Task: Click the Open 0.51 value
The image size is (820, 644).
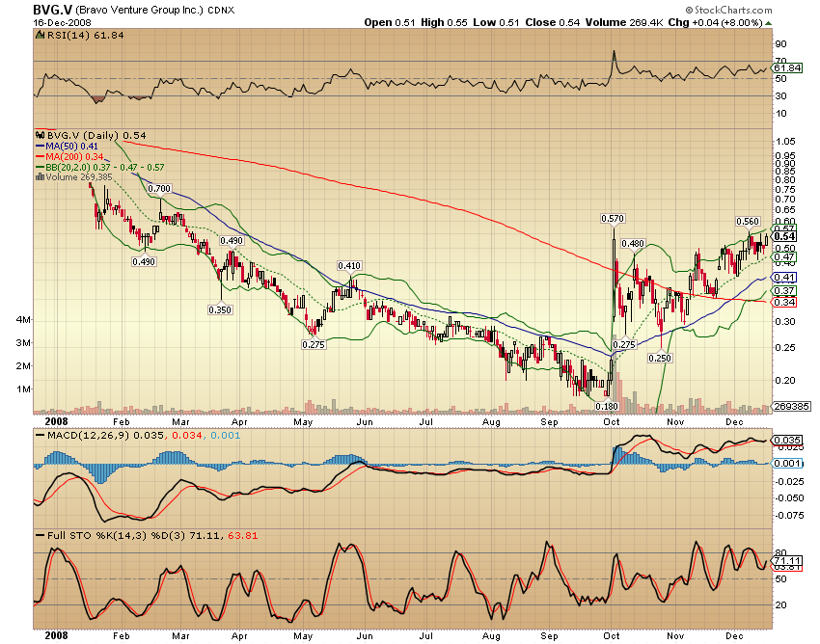Action: 390,22
